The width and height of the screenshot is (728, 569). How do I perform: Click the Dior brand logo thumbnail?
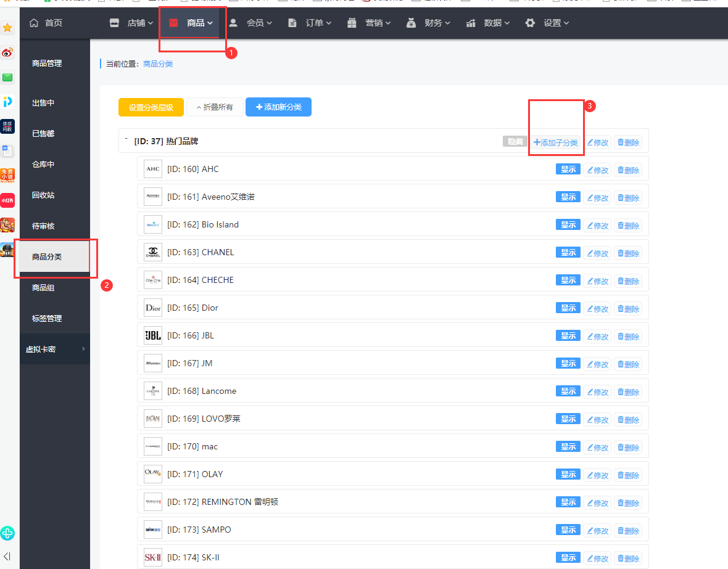click(153, 308)
